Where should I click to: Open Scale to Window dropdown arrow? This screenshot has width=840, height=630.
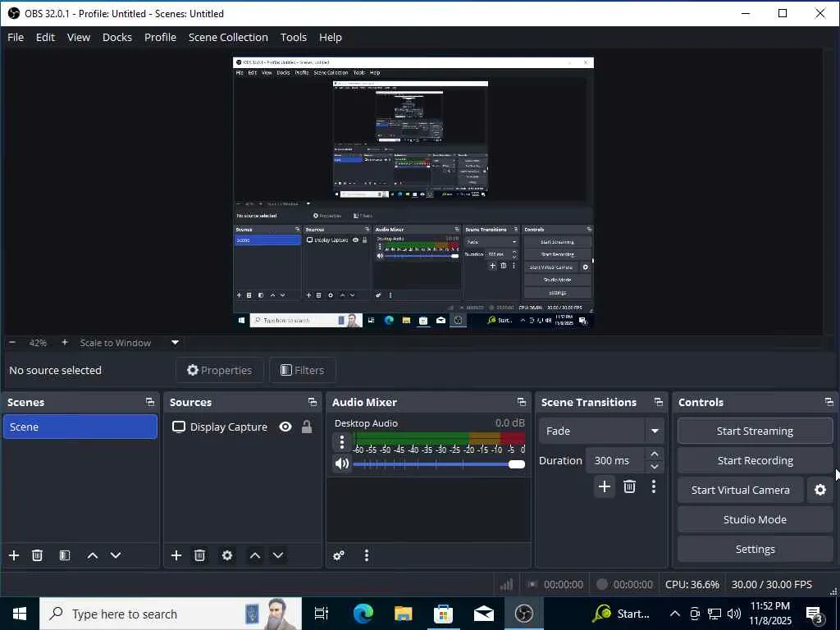click(175, 342)
